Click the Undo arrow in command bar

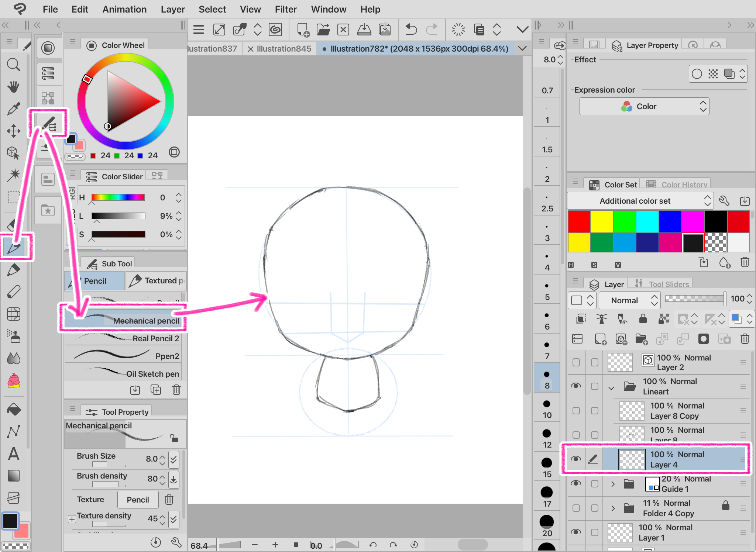click(411, 30)
